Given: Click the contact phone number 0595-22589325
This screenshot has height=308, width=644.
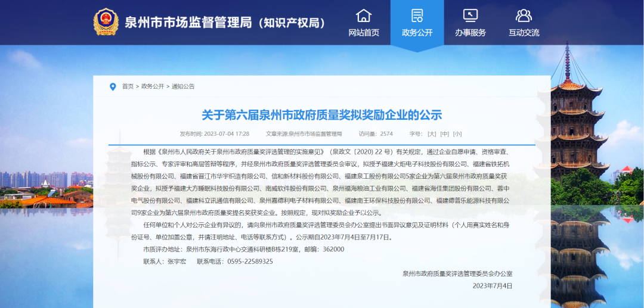Looking at the screenshot, I should click(x=251, y=262).
